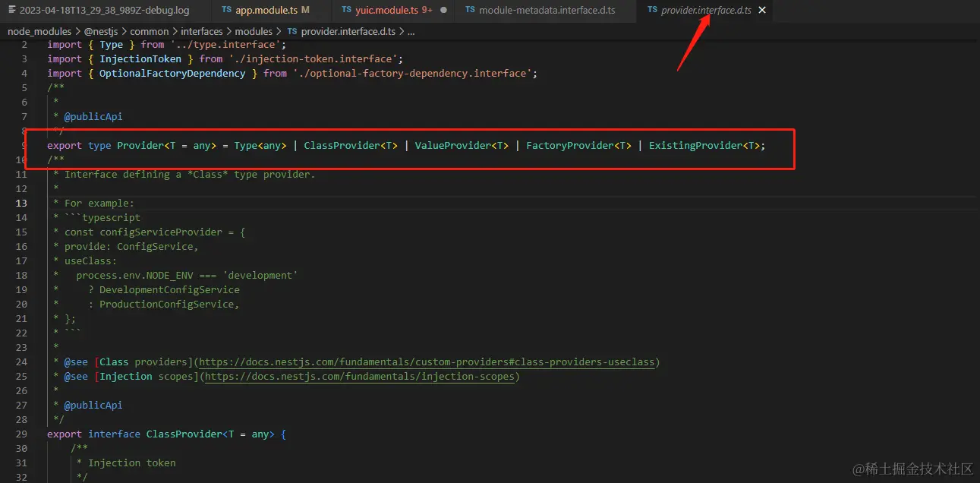Click 'provide: ConfigService,' line
Viewport: 980px width, 483px height.
(131, 247)
